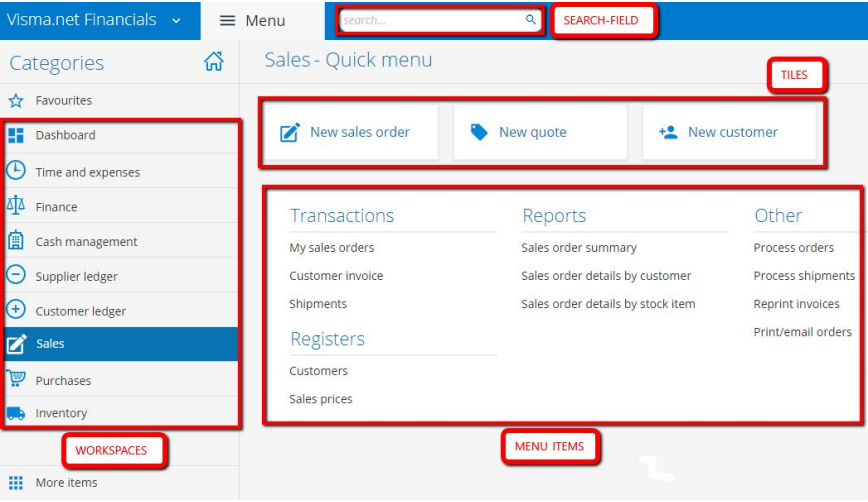Click the Time and expenses clock icon
The image size is (868, 502).
[16, 171]
